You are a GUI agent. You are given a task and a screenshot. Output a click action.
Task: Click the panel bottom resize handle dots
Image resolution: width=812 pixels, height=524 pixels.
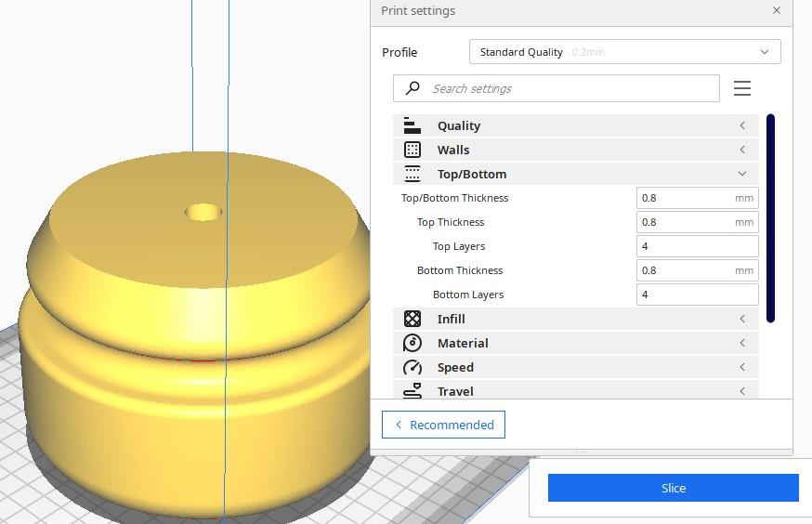581,452
